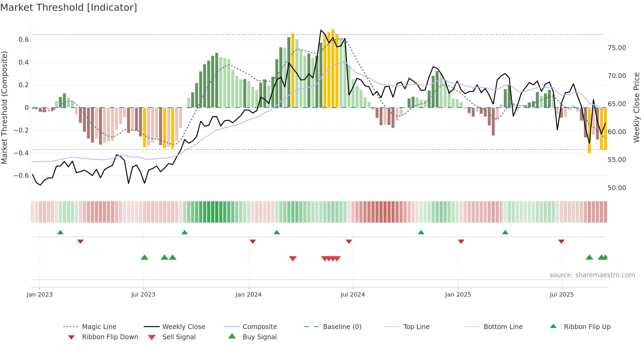Viewport: 644px width, 362px height.
Task: Toggle the Bottom Line legend entry
Action: (494, 327)
